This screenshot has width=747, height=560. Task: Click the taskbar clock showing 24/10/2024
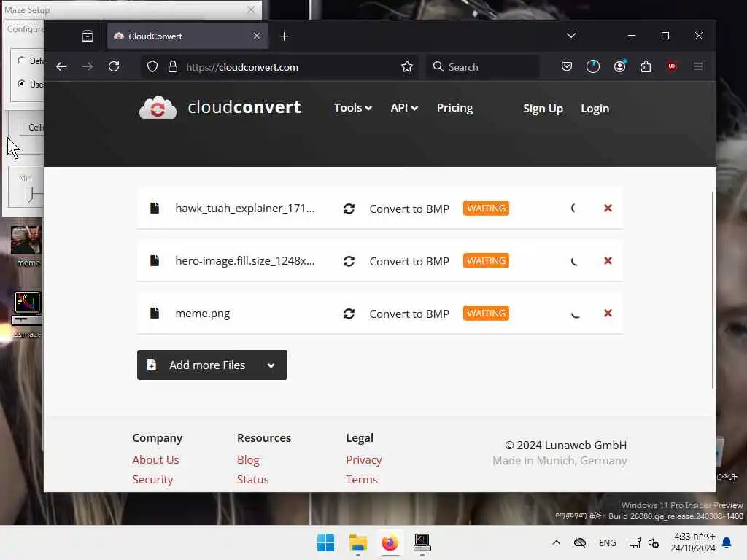pos(693,542)
